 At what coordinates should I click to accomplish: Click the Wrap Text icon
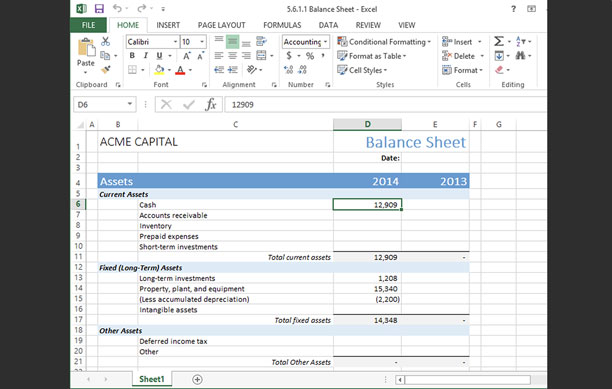[261, 41]
